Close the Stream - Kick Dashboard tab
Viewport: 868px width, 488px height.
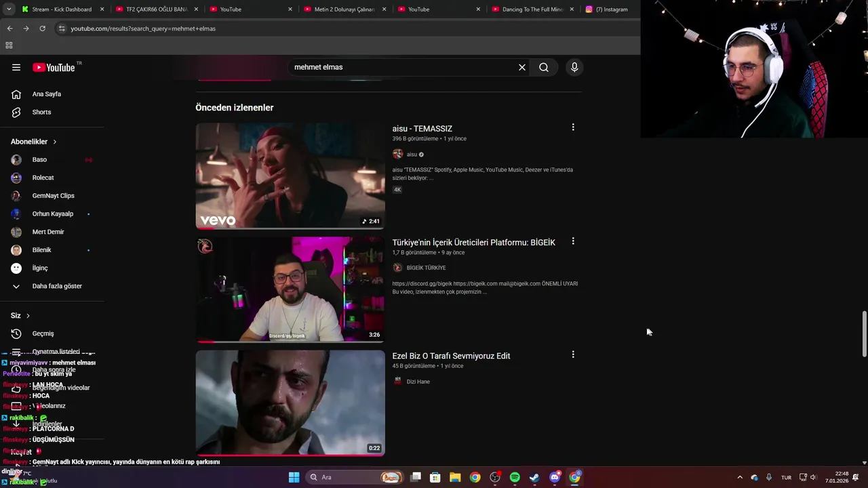[102, 9]
